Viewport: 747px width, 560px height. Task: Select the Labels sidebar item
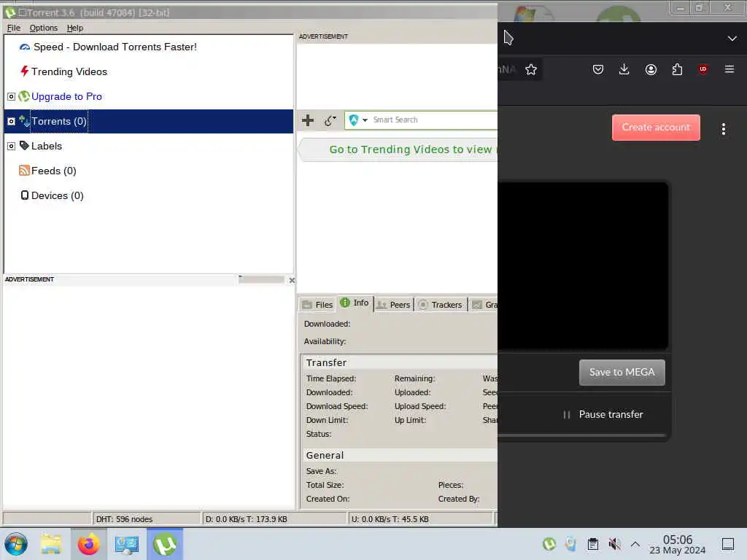pos(46,146)
